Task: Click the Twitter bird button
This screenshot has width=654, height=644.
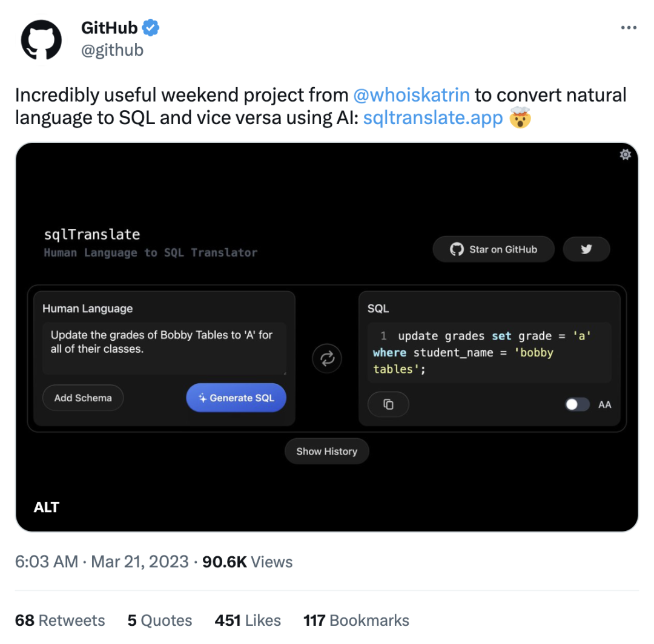Action: 586,249
